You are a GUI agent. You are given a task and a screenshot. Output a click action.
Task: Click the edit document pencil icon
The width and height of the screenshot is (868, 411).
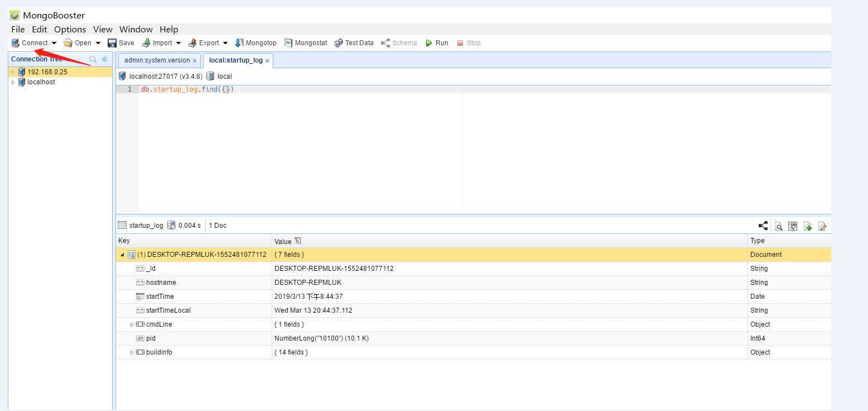tap(822, 226)
